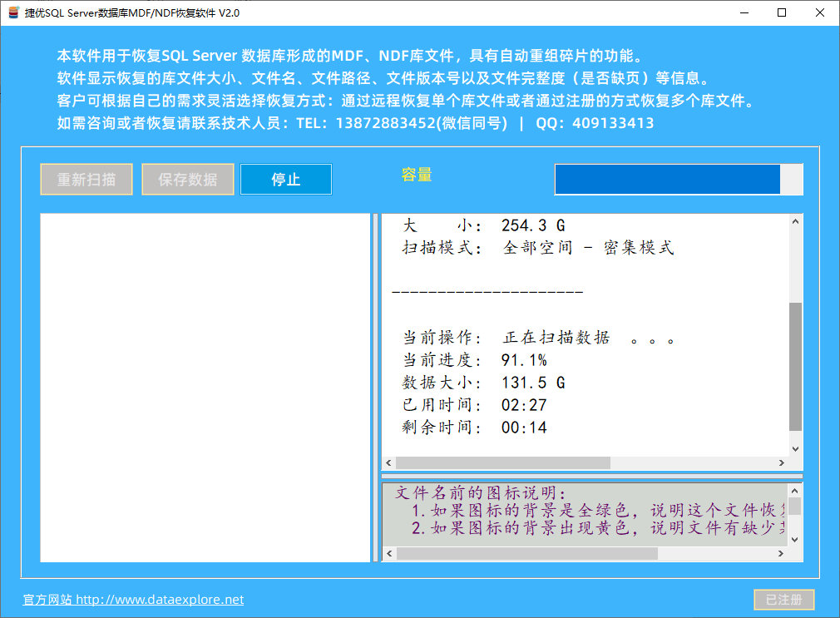Close the recovery software window
This screenshot has height=618, width=840.
tap(820, 12)
